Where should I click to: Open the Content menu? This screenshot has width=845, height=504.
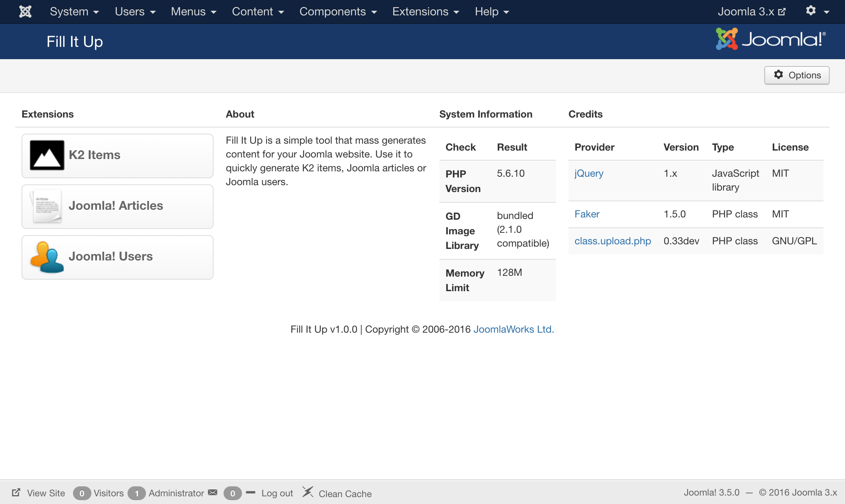[258, 12]
